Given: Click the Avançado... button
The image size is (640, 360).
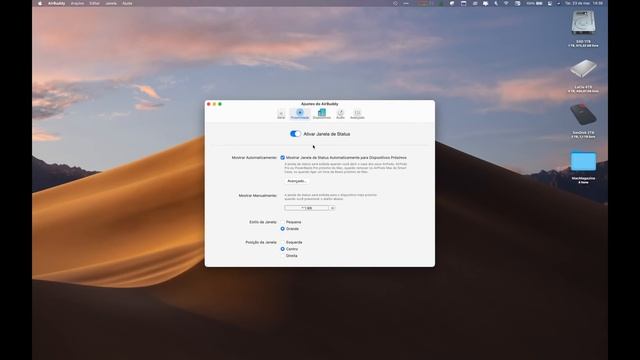Looking at the screenshot, I should [296, 181].
